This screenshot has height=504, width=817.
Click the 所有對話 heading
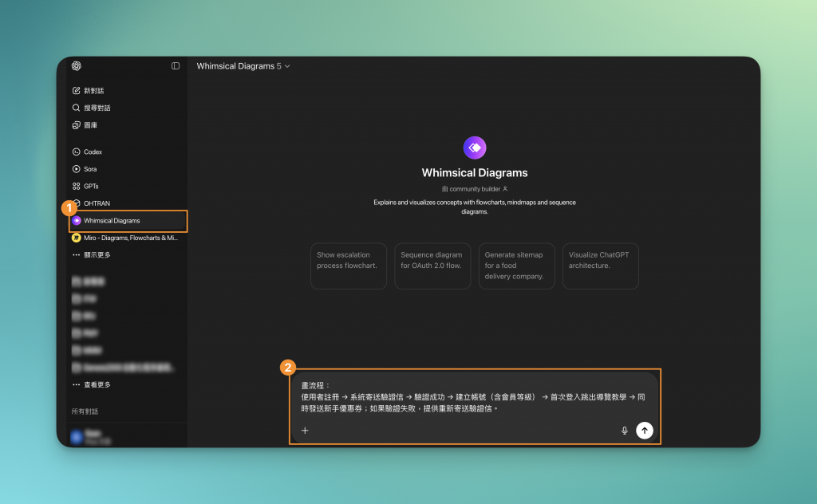coord(85,411)
